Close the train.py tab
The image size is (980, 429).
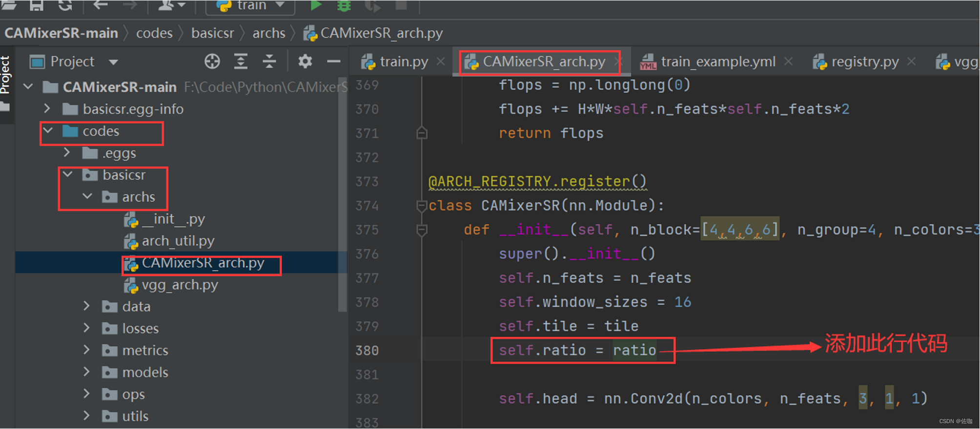coord(441,61)
